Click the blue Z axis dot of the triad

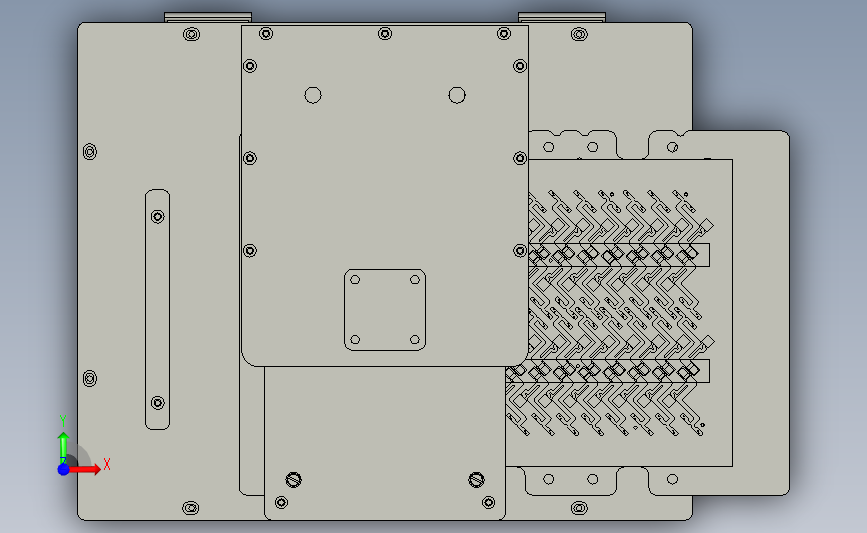[64, 469]
